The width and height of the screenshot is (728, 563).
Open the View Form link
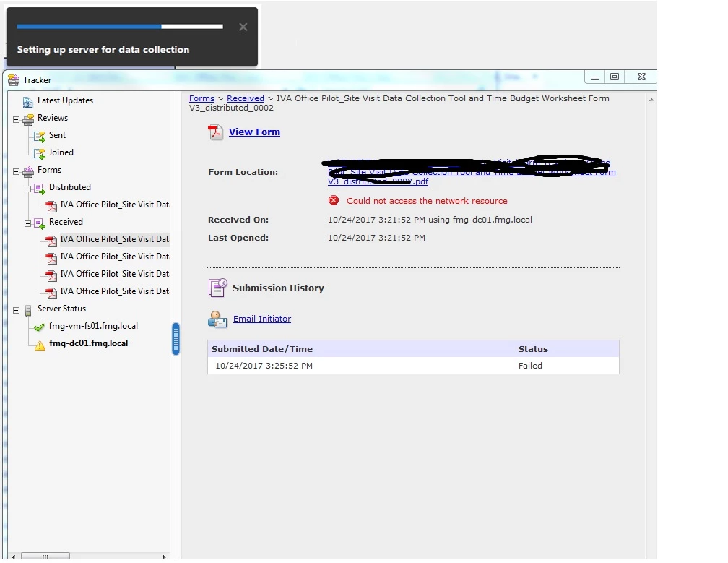(x=254, y=132)
